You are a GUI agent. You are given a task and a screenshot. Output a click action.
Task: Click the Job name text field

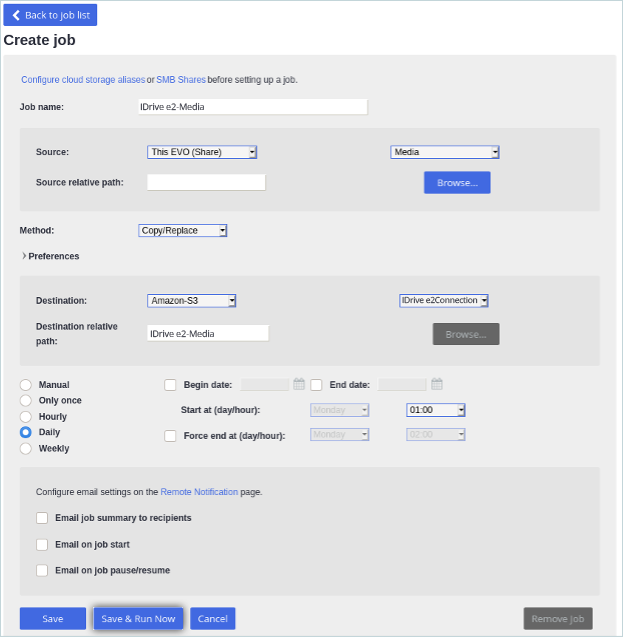coord(252,107)
